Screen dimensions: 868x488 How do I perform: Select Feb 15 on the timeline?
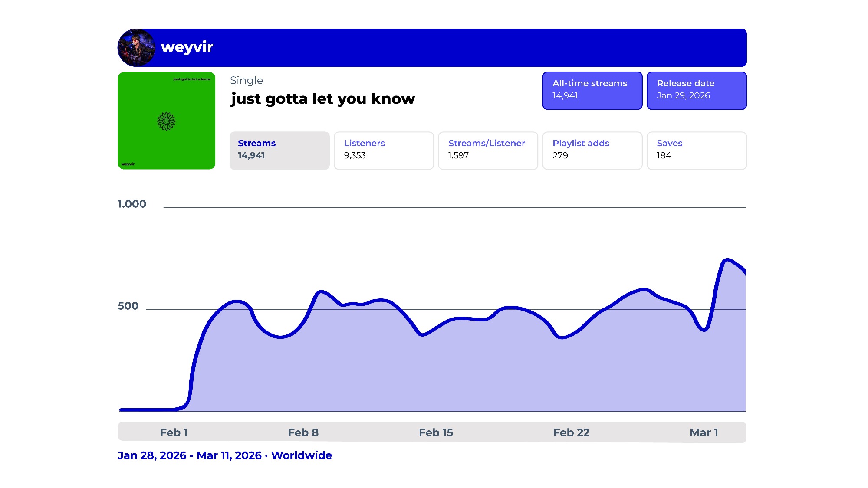pyautogui.click(x=436, y=432)
